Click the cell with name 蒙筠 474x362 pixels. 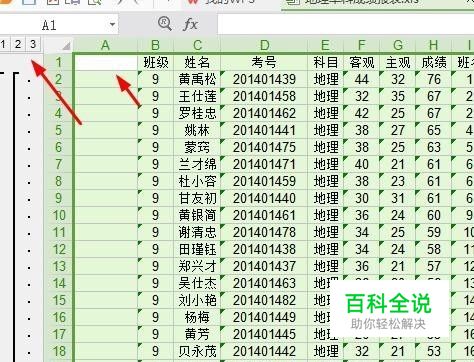pyautogui.click(x=197, y=147)
